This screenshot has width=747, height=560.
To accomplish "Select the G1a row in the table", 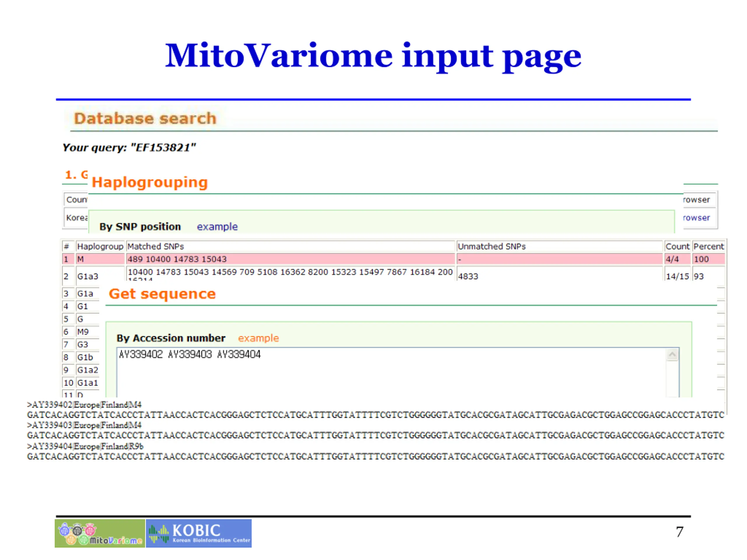I will [85, 294].
